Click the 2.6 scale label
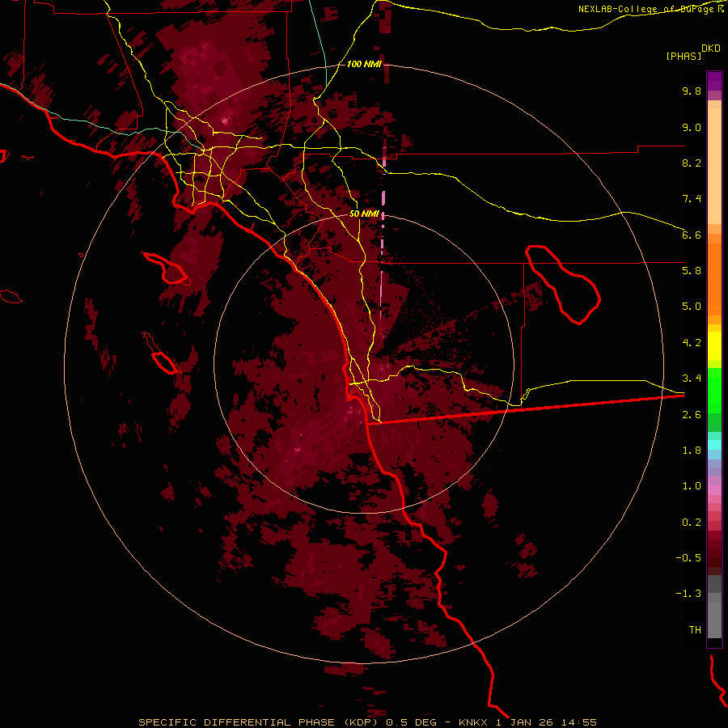The image size is (728, 728). point(692,415)
